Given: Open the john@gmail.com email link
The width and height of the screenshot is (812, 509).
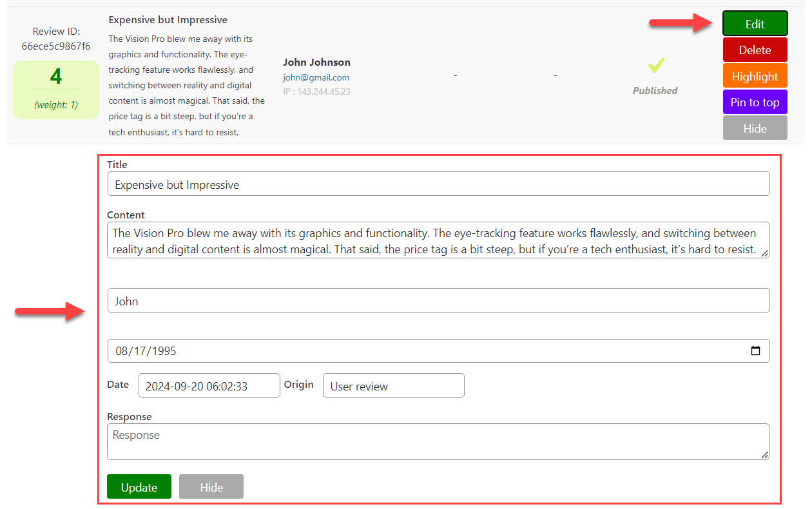Looking at the screenshot, I should point(316,77).
